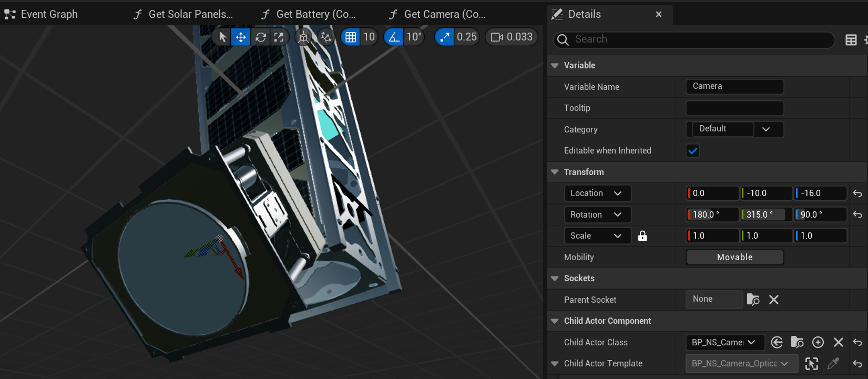Open rotation snap value 10°
Viewport: 868px width, 379px height.
point(414,37)
